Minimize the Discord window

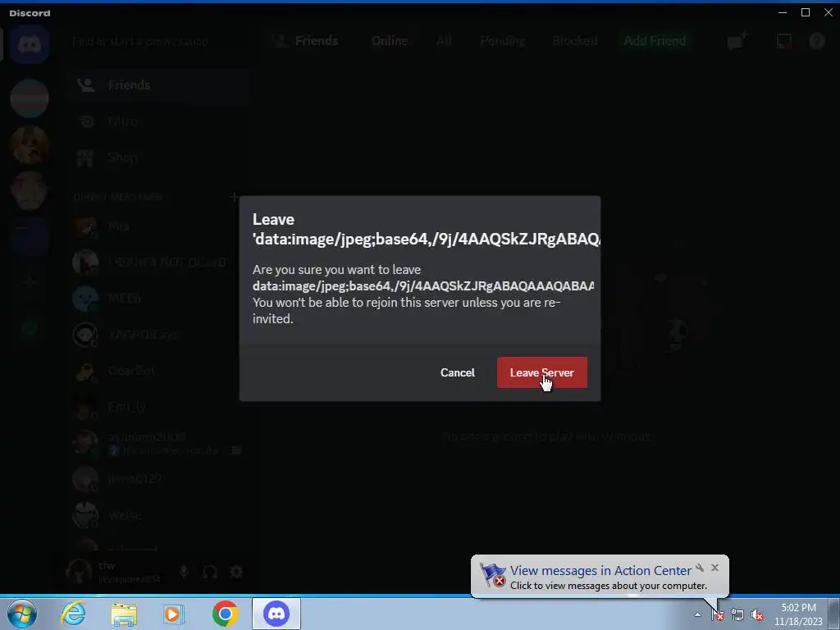(x=783, y=12)
